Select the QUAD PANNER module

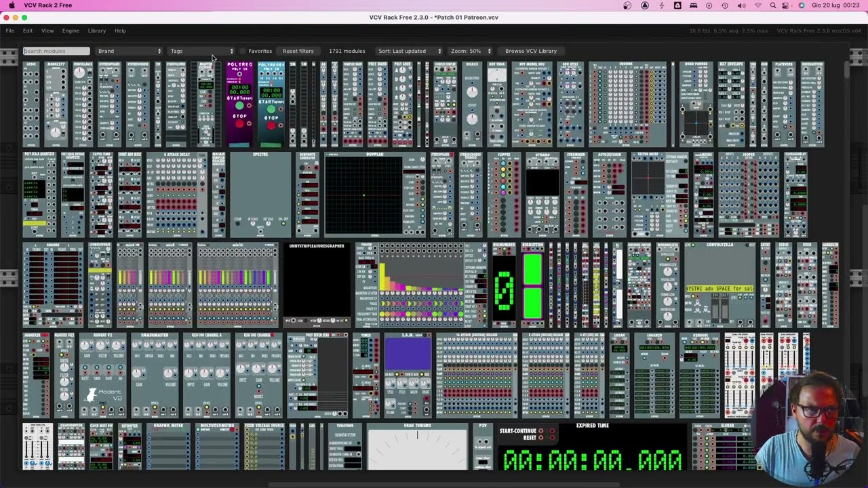(696, 104)
